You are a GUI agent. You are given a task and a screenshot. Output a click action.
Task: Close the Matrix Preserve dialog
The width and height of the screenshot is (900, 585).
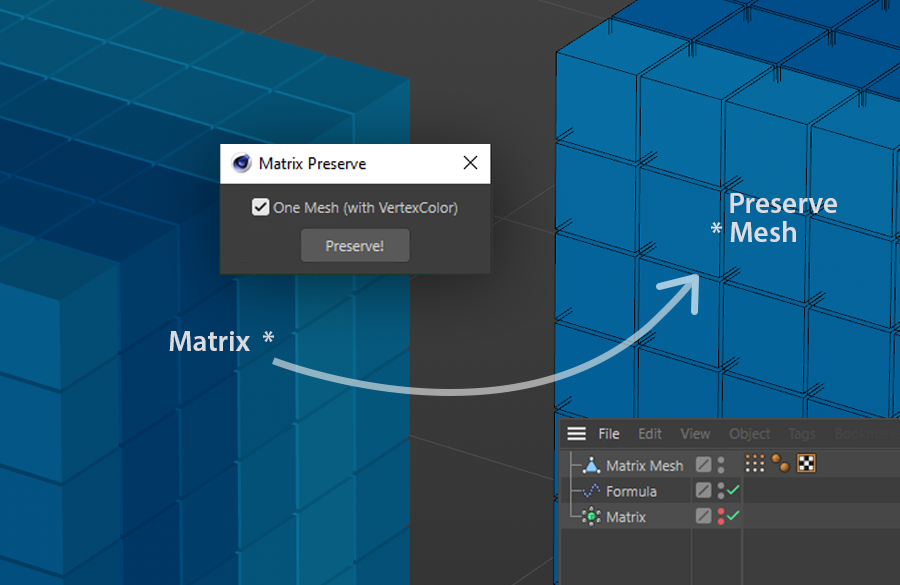pos(470,163)
